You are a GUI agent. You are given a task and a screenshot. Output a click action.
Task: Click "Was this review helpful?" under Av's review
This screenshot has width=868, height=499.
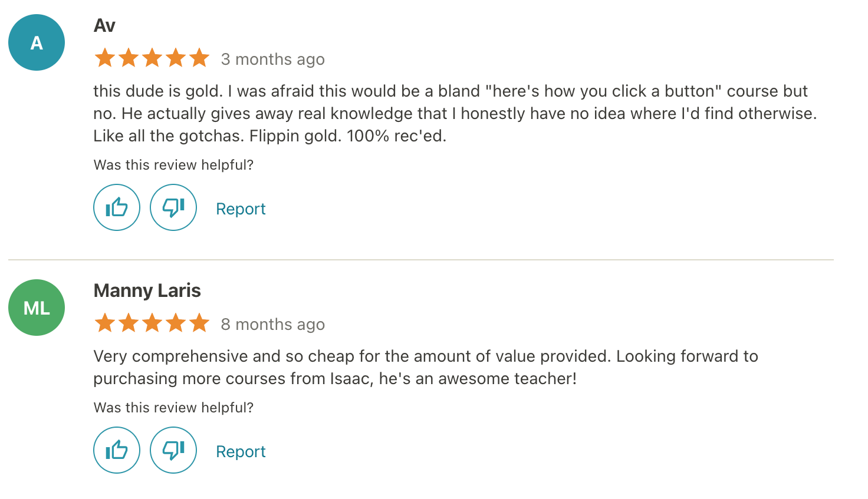click(173, 165)
